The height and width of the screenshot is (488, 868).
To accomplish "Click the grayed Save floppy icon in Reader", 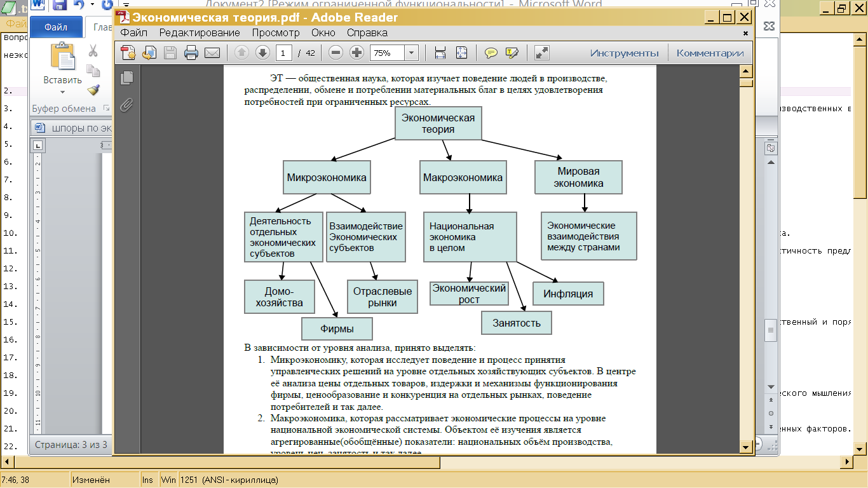I will click(x=170, y=53).
